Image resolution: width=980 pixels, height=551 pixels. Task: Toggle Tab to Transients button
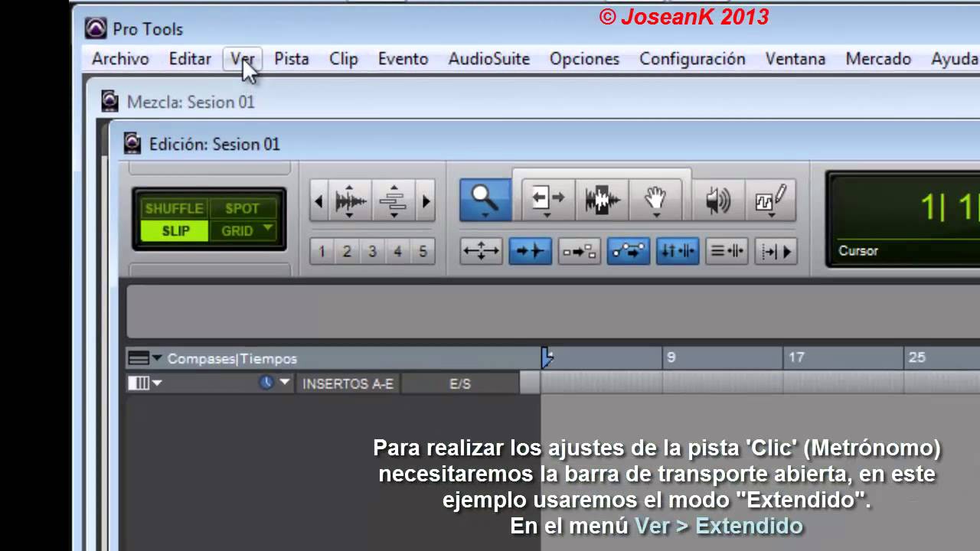pos(530,251)
